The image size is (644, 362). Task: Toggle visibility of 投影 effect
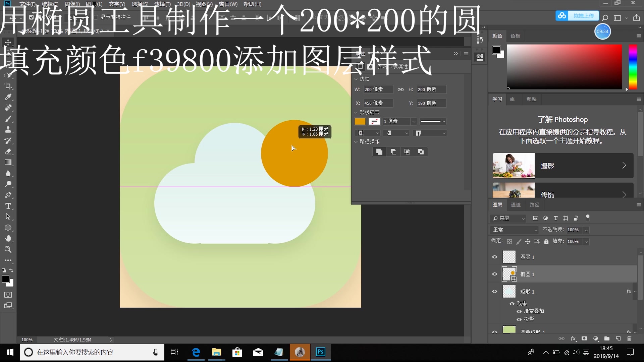[x=519, y=319]
